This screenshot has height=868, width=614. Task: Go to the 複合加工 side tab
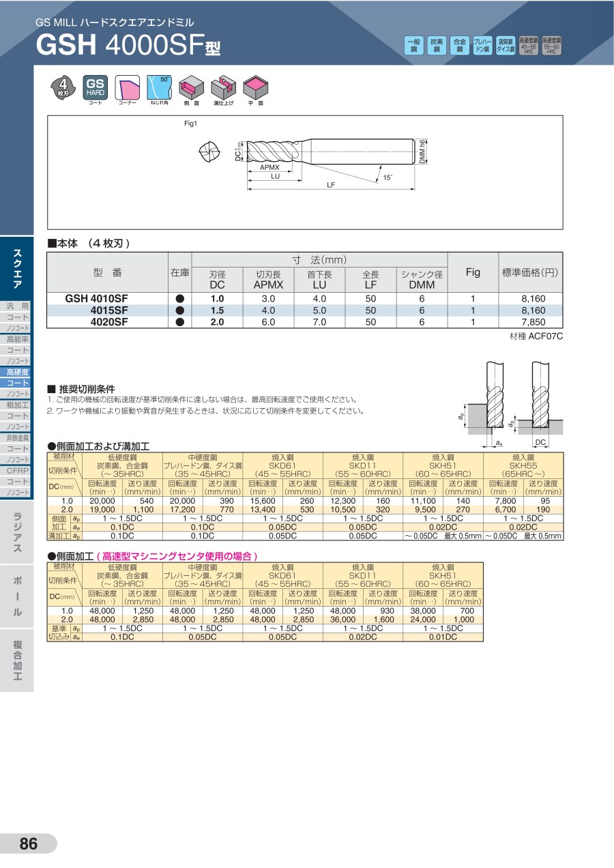(x=16, y=661)
